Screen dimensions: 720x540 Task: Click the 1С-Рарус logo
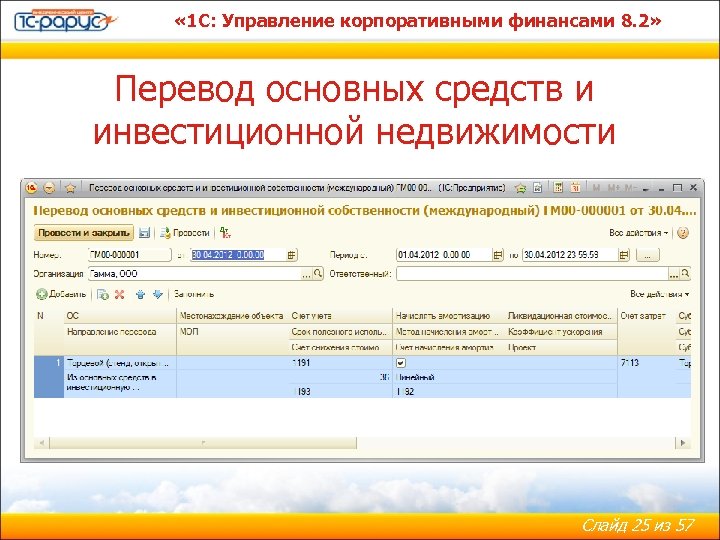coord(64,20)
